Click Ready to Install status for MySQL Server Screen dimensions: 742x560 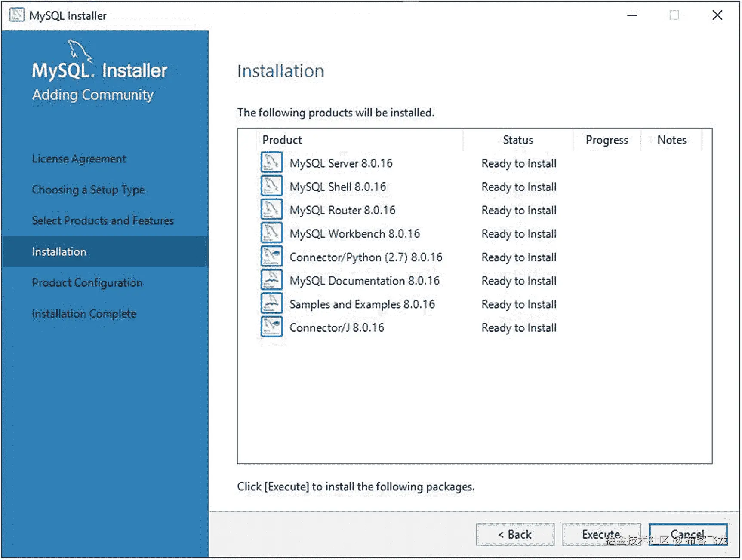[x=519, y=163]
